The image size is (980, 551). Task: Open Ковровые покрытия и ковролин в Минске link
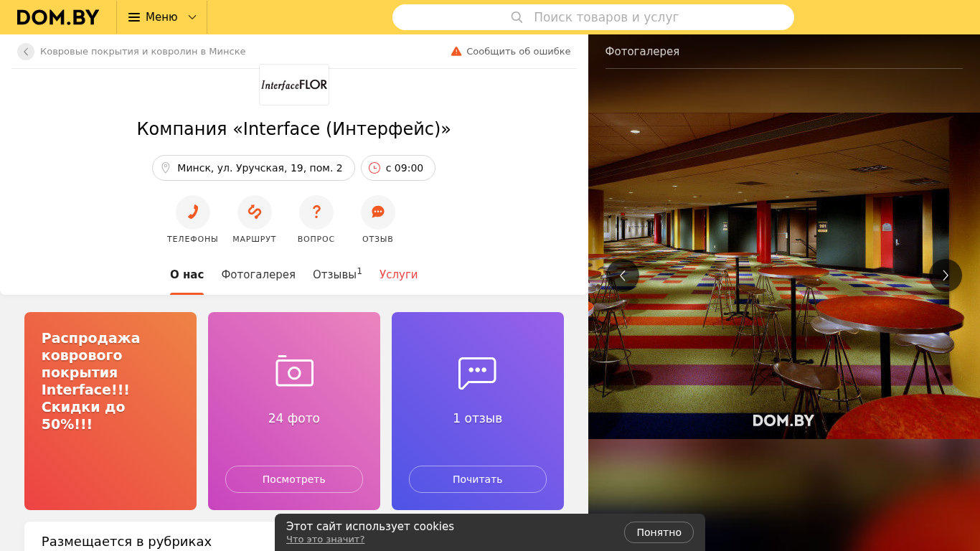(x=143, y=52)
